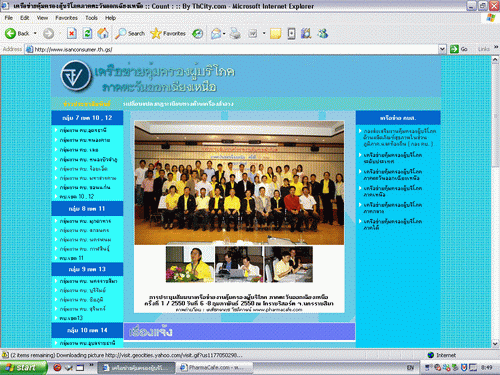The width and height of the screenshot is (500, 375).
Task: Click the Go button
Action: tap(459, 49)
